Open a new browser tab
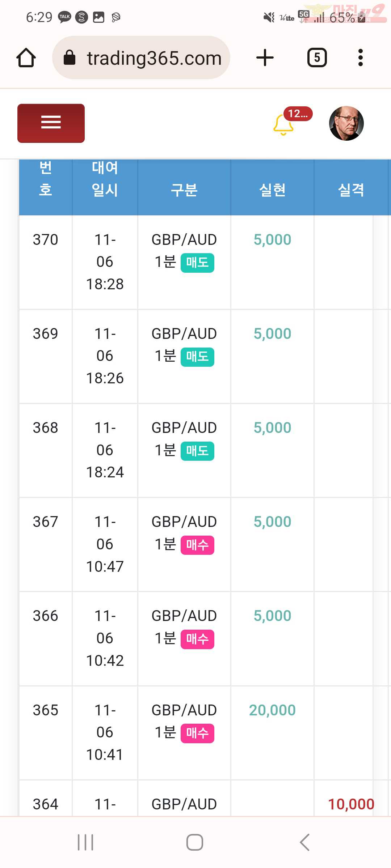 coord(265,58)
